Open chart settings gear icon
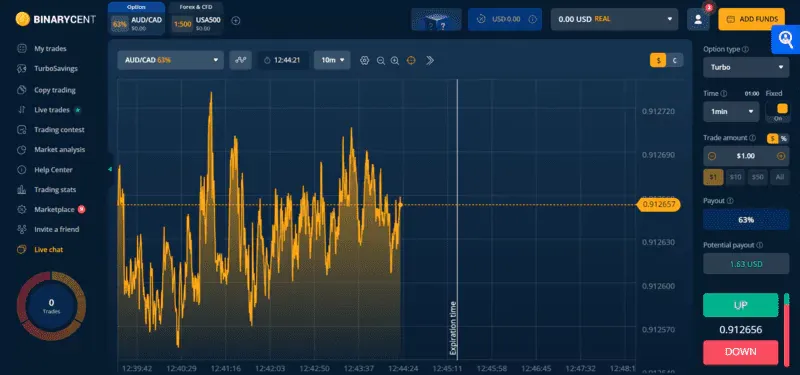 pyautogui.click(x=364, y=60)
